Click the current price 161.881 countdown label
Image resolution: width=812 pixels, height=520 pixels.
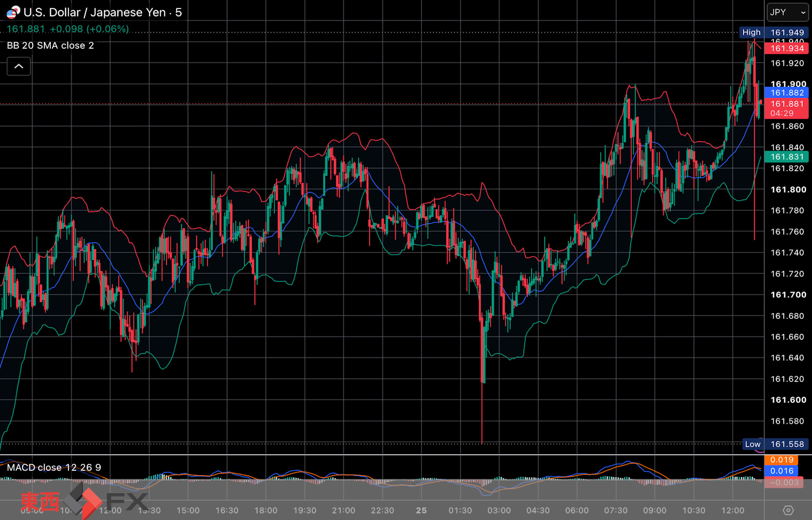click(x=786, y=108)
